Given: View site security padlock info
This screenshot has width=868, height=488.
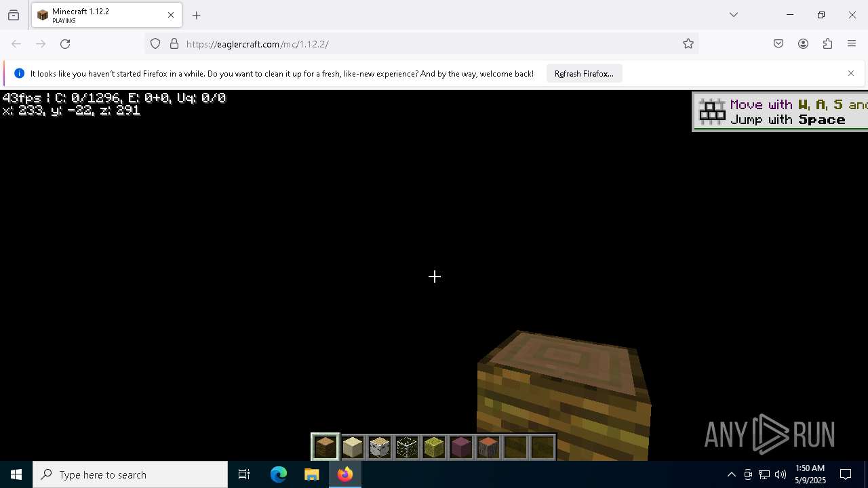Looking at the screenshot, I should tap(174, 44).
